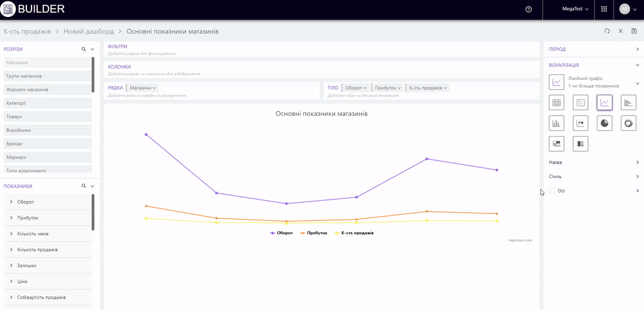Hide Прибуток series via legend
Image resolution: width=644 pixels, height=311 pixels.
click(x=314, y=233)
